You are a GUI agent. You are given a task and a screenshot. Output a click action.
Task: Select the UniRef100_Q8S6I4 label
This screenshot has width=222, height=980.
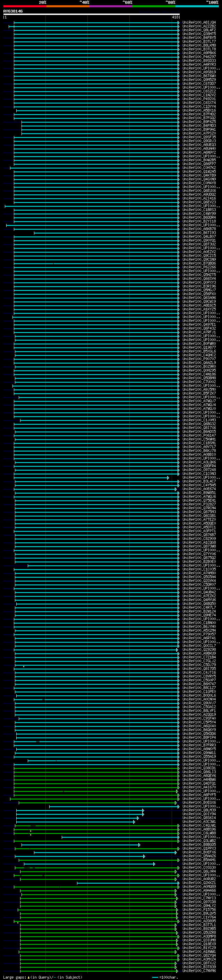pyautogui.click(x=199, y=818)
